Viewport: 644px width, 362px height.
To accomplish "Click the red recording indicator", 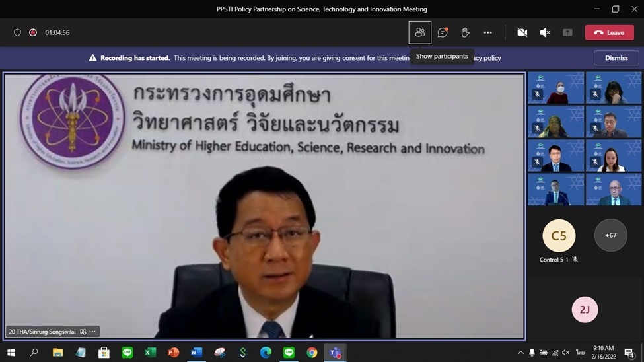I will click(33, 32).
